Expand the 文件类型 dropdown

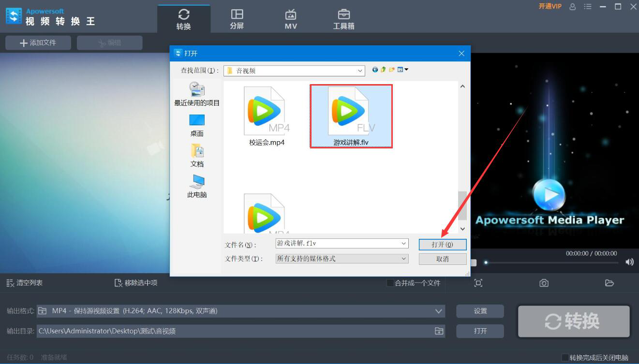pos(404,259)
